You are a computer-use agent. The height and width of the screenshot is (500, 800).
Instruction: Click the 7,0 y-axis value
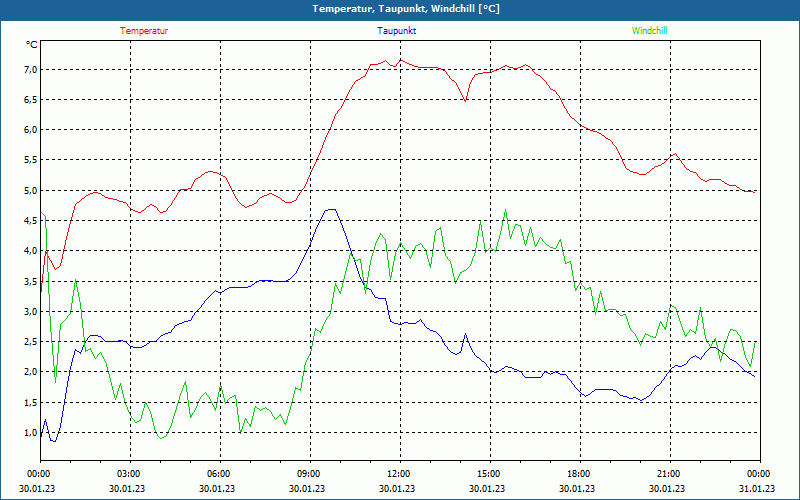pyautogui.click(x=31, y=69)
